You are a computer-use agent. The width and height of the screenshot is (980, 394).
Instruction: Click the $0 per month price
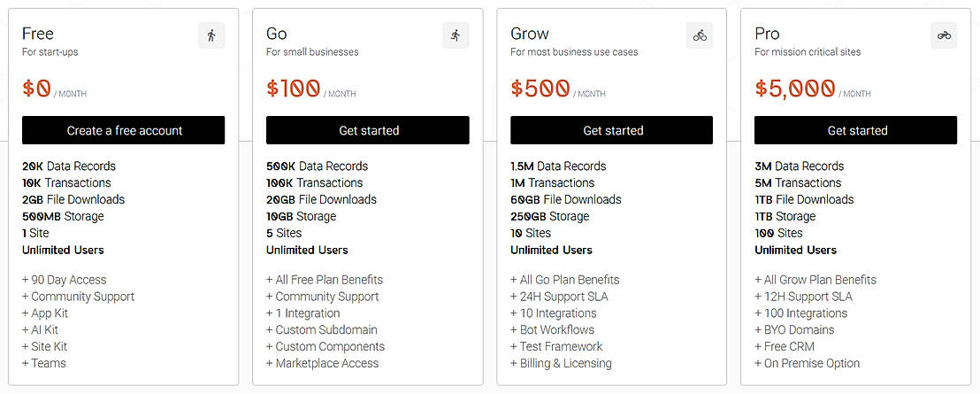click(x=38, y=89)
